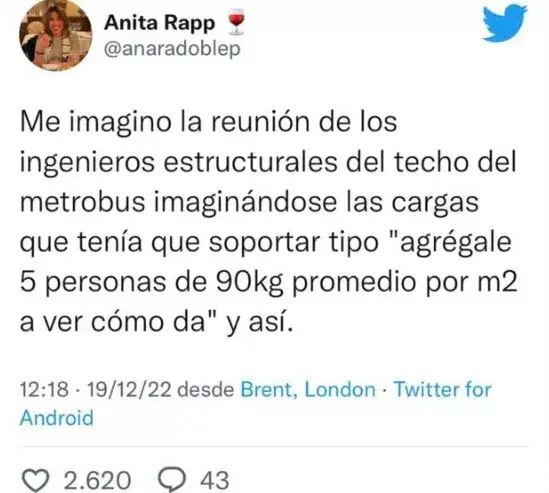Open the Brent, London location link
This screenshot has height=493, width=549.
[308, 390]
